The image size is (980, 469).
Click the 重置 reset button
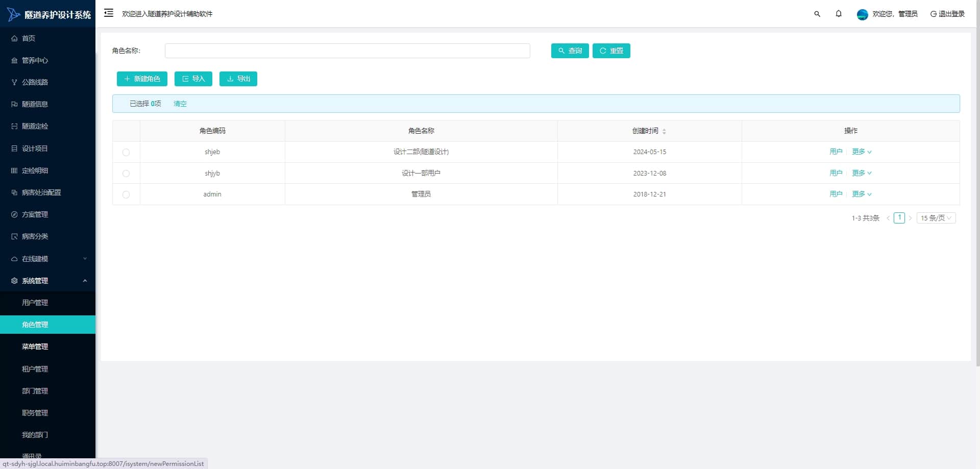611,51
